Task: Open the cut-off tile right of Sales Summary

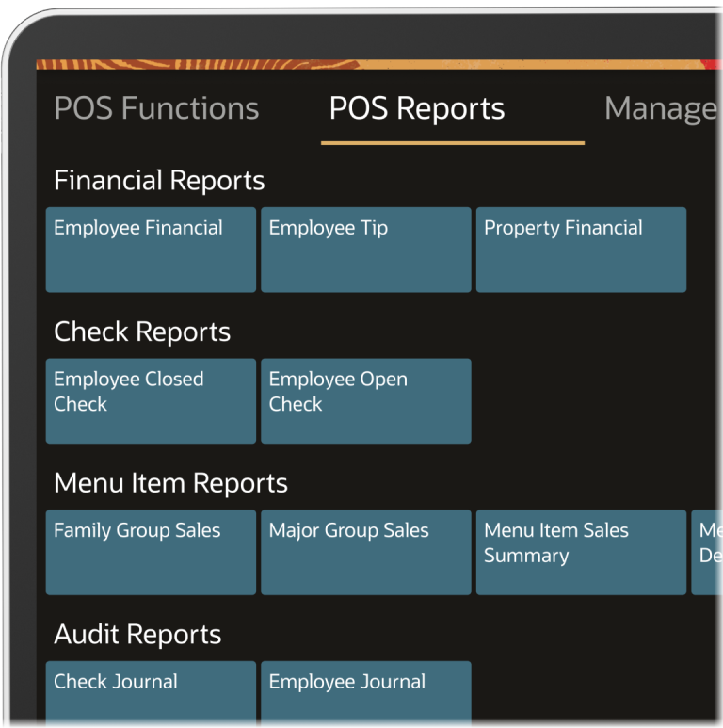Action: 707,552
